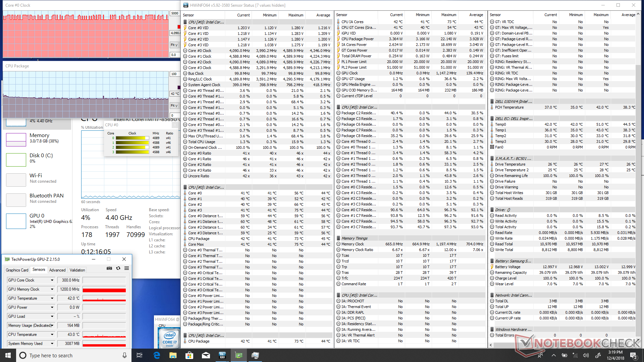Open Microsoft Store from the taskbar
The width and height of the screenshot is (644, 362).
tap(189, 355)
